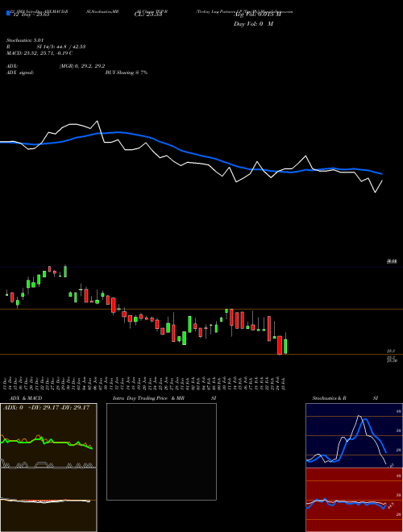The height and width of the screenshot is (532, 403).
Task: Click the CL: 25.53 closing price label
Action: pyautogui.click(x=148, y=15)
